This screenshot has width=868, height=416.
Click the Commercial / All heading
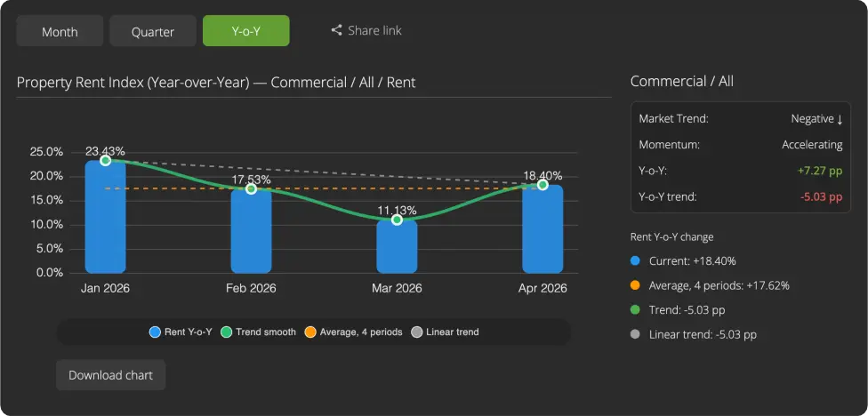click(682, 81)
